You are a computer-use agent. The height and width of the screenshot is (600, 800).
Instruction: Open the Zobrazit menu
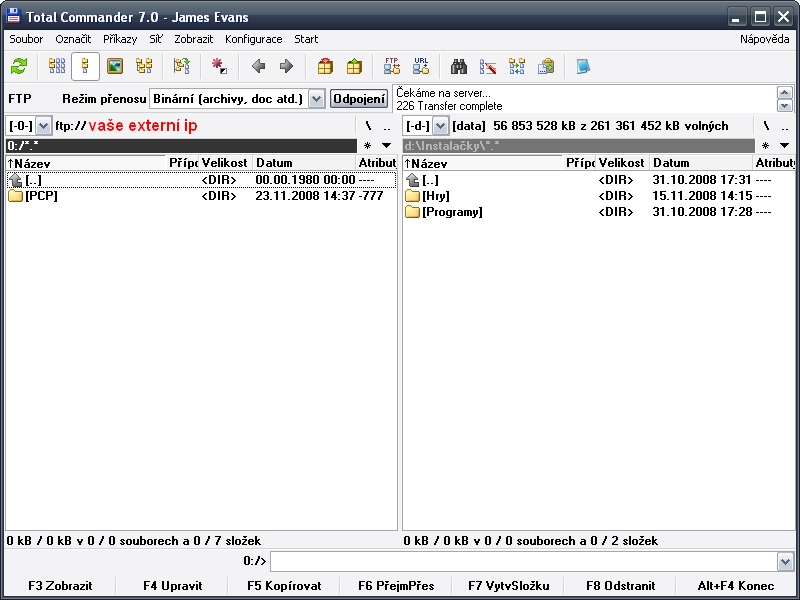click(x=193, y=39)
